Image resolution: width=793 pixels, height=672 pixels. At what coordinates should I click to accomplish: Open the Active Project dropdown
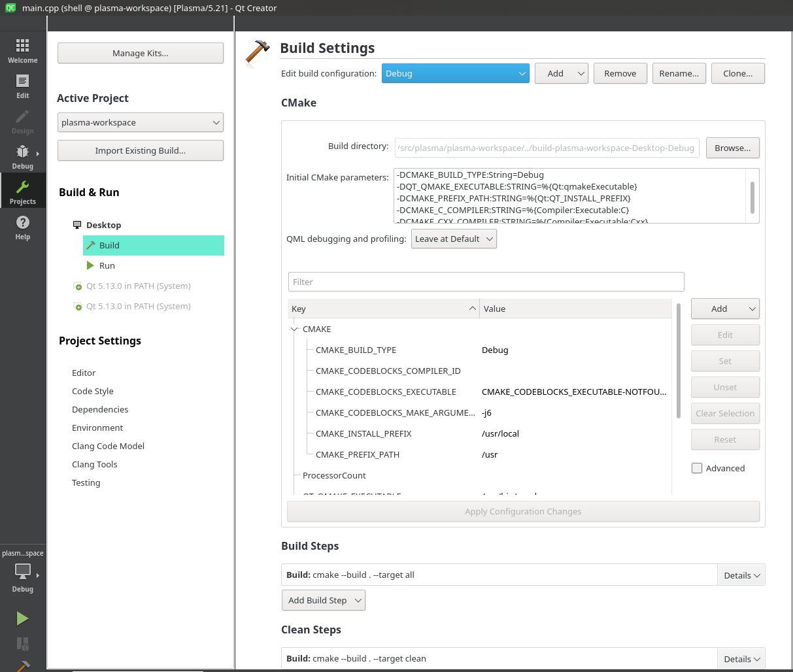click(141, 122)
